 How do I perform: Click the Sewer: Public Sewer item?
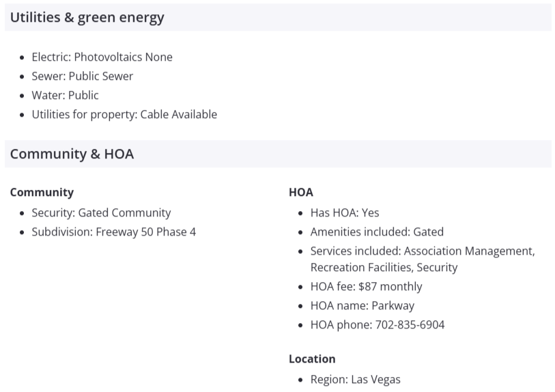[82, 76]
